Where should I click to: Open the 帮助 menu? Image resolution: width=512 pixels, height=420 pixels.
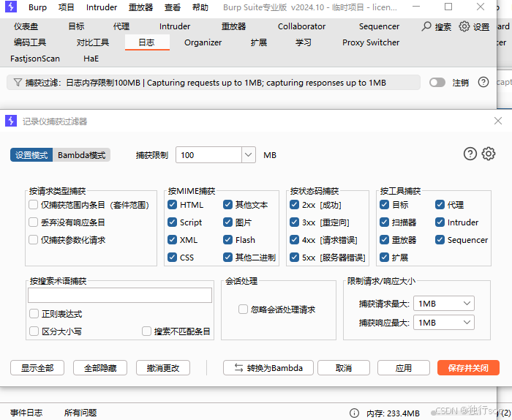(x=200, y=7)
